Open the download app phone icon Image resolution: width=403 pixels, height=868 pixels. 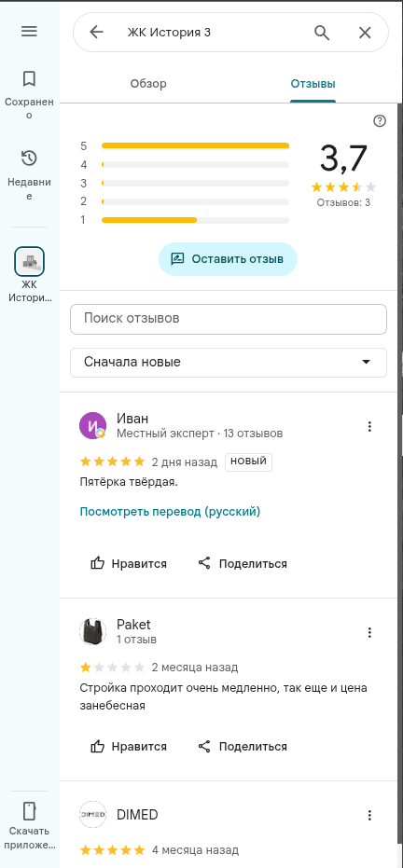pos(29,811)
